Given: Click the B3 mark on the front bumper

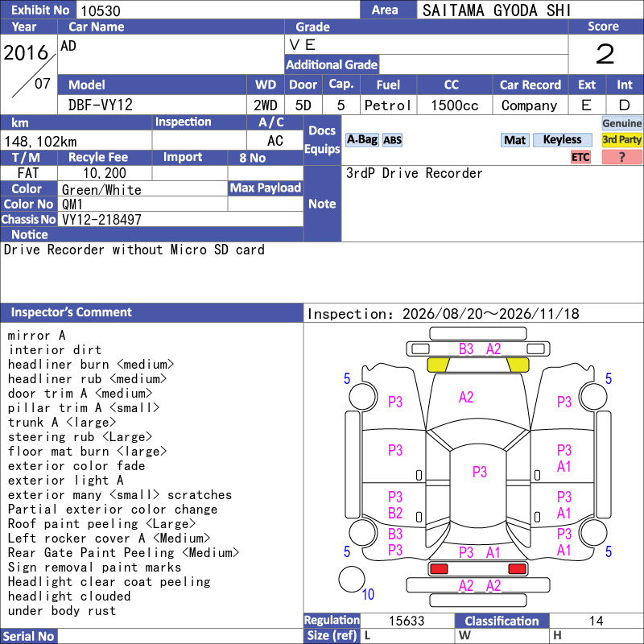Looking at the screenshot, I should (466, 349).
